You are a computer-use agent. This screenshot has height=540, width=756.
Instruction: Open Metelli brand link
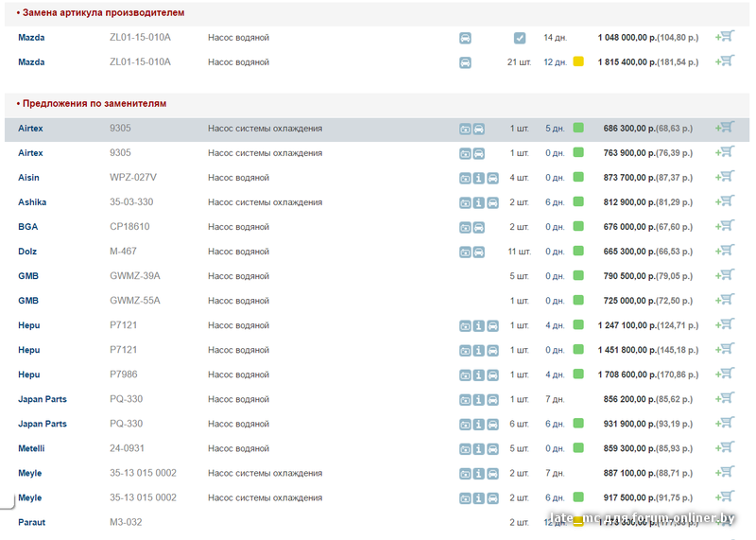(x=31, y=448)
